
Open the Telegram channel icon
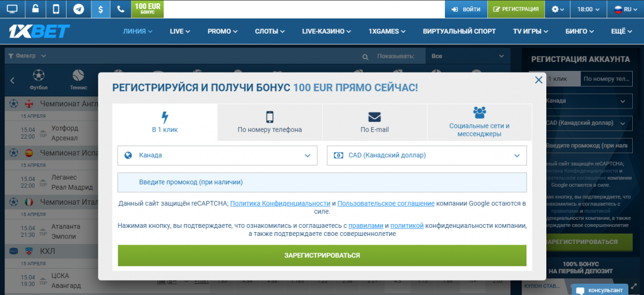[x=78, y=9]
